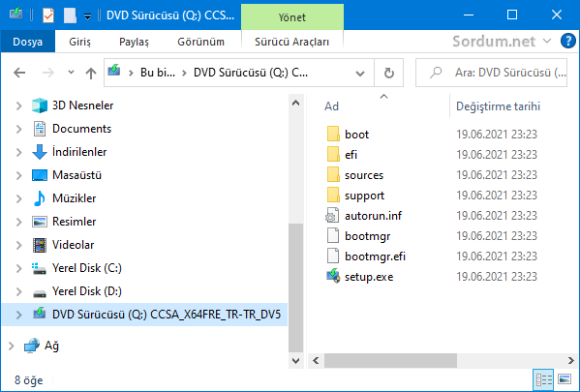Expand the Yerel Disk (C:) tree node

click(x=18, y=268)
